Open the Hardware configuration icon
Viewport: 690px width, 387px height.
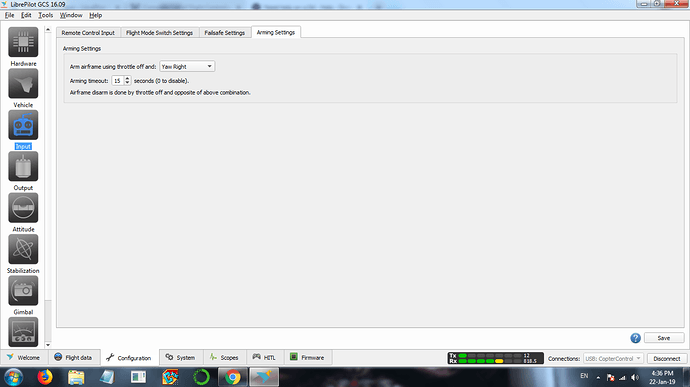tap(23, 42)
